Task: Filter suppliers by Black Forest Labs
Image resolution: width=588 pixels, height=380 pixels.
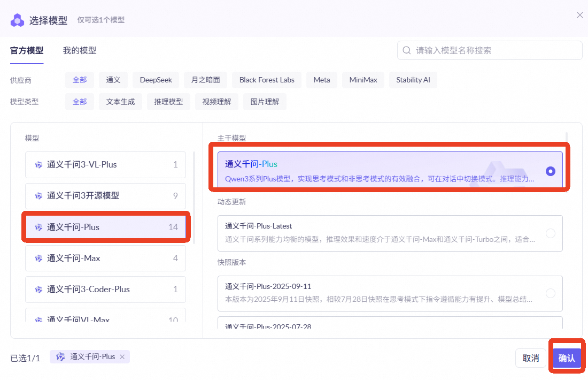Action: click(x=267, y=80)
